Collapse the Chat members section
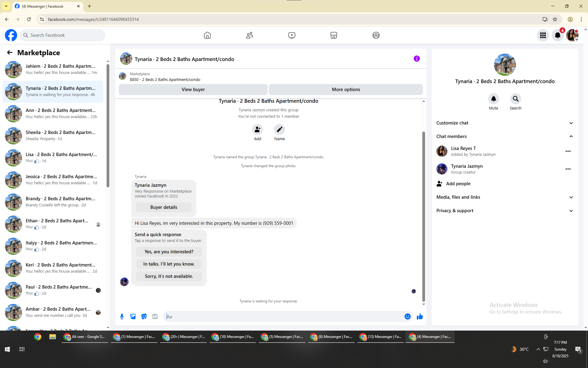 click(571, 136)
